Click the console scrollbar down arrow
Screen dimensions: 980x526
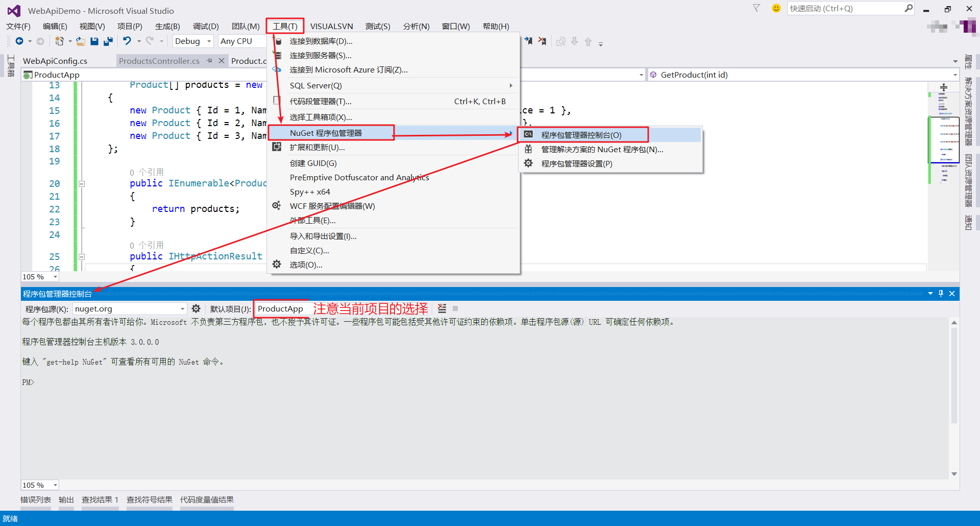954,474
